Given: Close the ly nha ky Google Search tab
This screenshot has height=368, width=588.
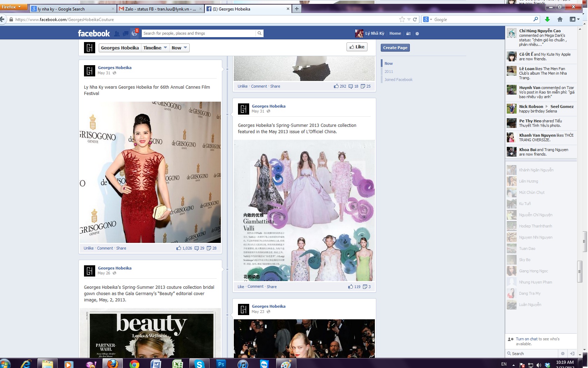Looking at the screenshot, I should click(113, 9).
